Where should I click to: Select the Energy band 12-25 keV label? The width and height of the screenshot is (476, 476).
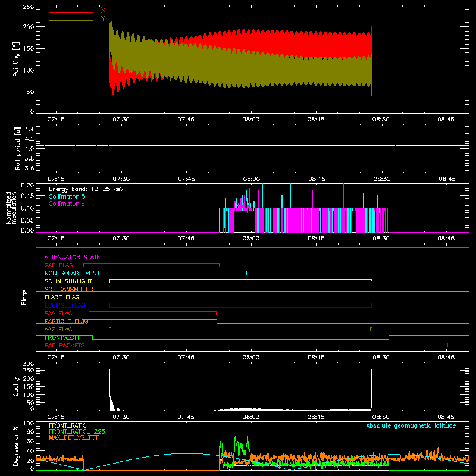point(86,189)
